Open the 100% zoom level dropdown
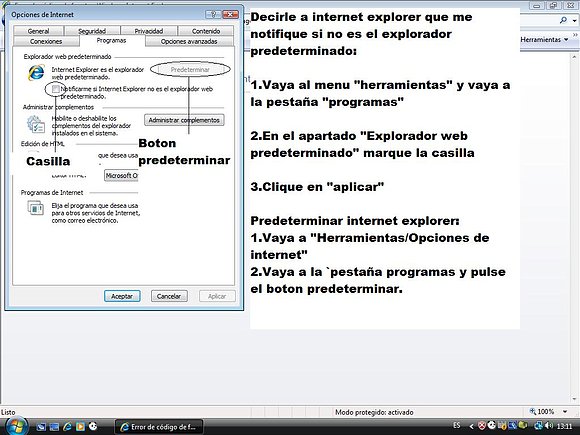The height and width of the screenshot is (435, 580). click(x=564, y=411)
